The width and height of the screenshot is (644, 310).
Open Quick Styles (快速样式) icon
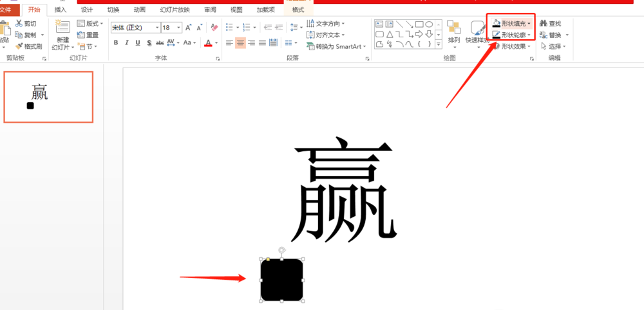[x=478, y=28]
